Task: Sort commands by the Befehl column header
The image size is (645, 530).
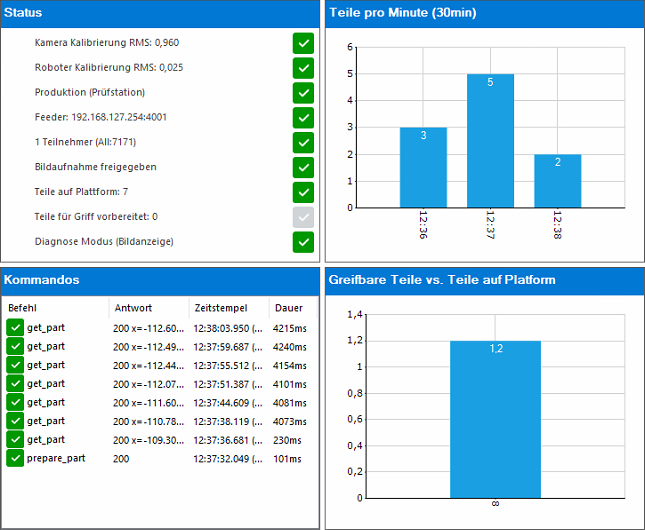Action: click(55, 308)
